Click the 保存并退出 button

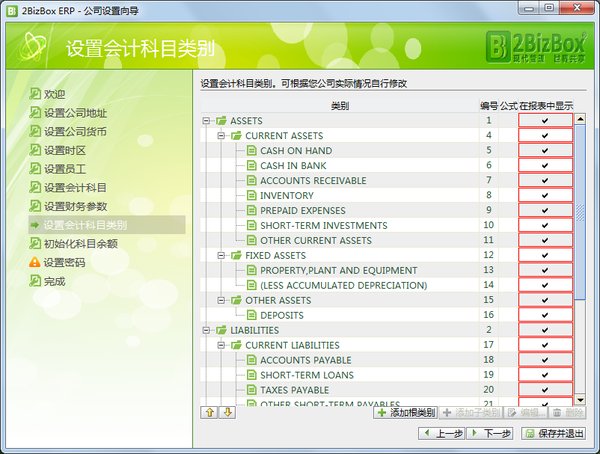point(554,433)
